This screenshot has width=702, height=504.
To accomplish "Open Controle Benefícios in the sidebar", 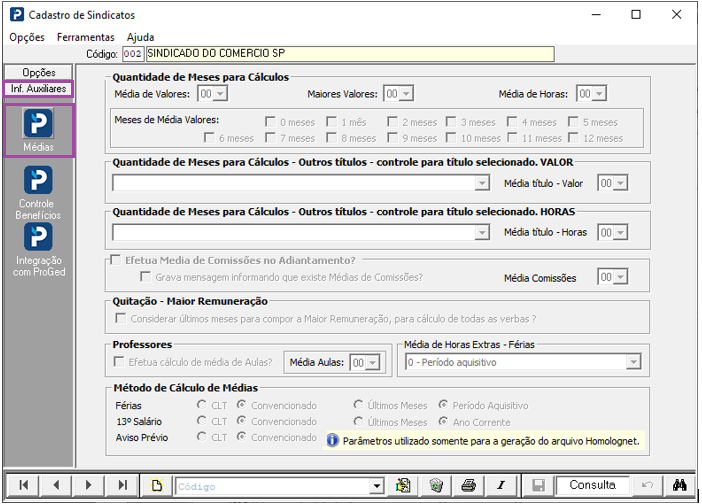I will pyautogui.click(x=38, y=183).
